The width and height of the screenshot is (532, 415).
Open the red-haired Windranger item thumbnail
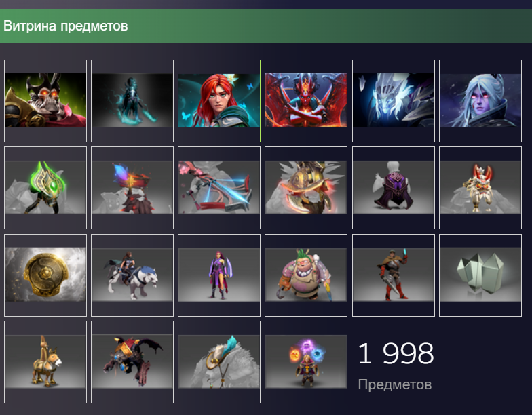(x=219, y=100)
